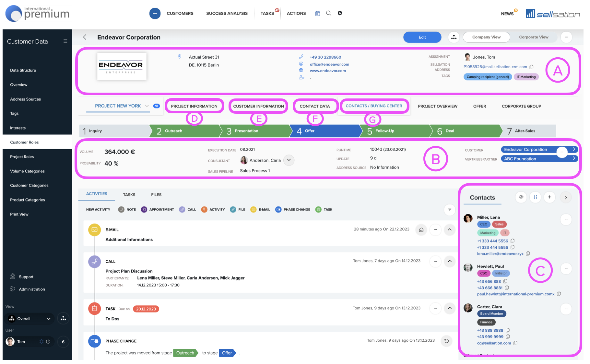Screen dimensions: 590x364
Task: Open the Endeavor Corporation customer arrow
Action: 574,149
